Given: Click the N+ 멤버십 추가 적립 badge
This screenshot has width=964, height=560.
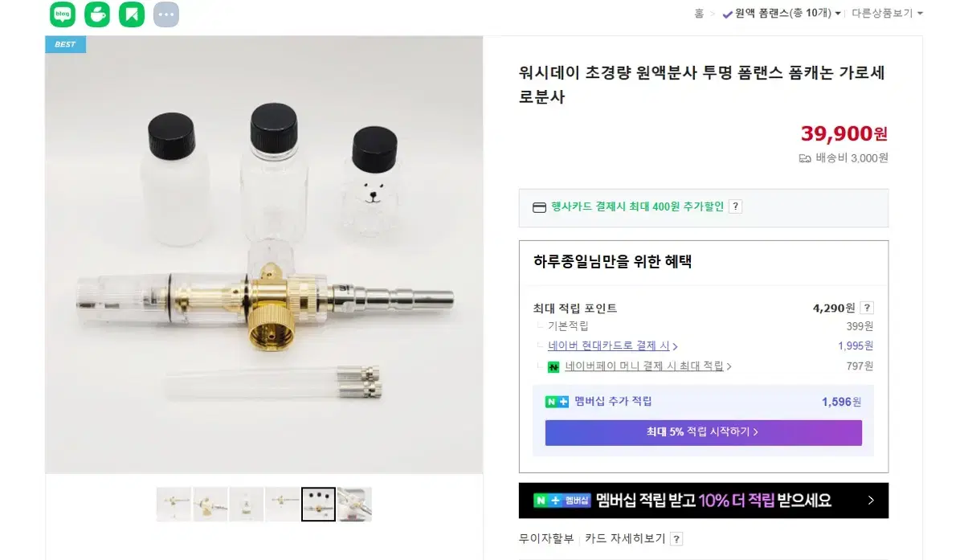Looking at the screenshot, I should [x=557, y=402].
